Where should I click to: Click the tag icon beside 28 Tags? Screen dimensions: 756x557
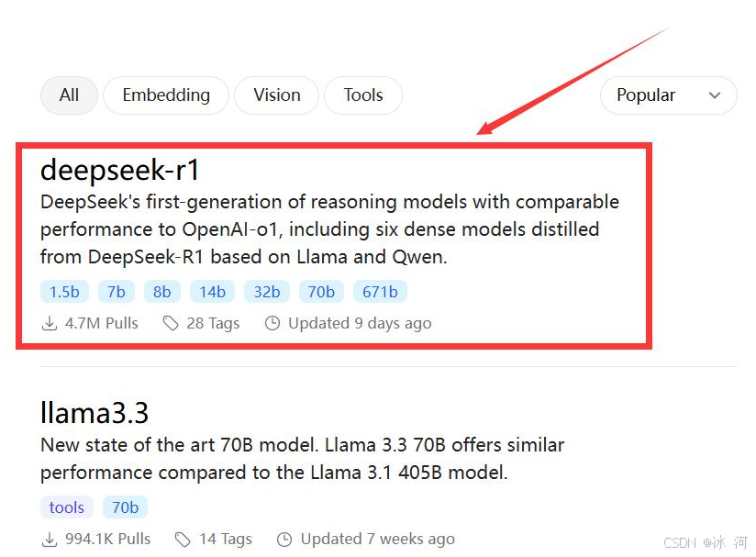click(x=170, y=323)
